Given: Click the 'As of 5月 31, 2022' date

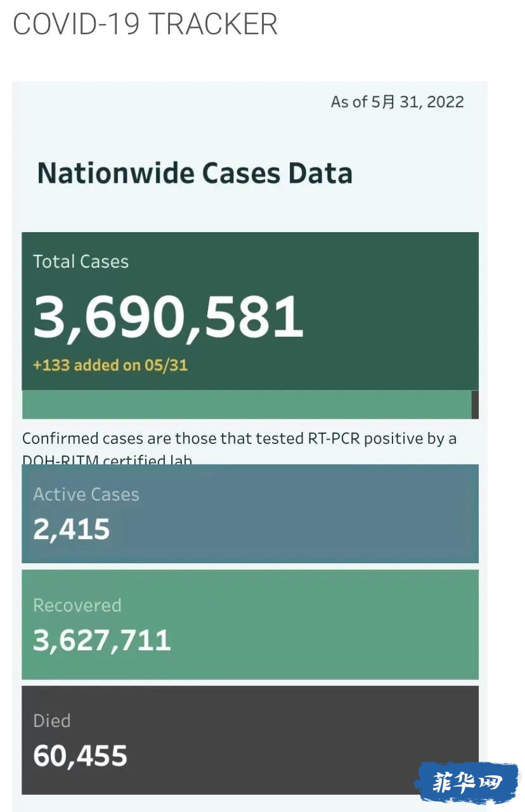Looking at the screenshot, I should click(x=397, y=102).
